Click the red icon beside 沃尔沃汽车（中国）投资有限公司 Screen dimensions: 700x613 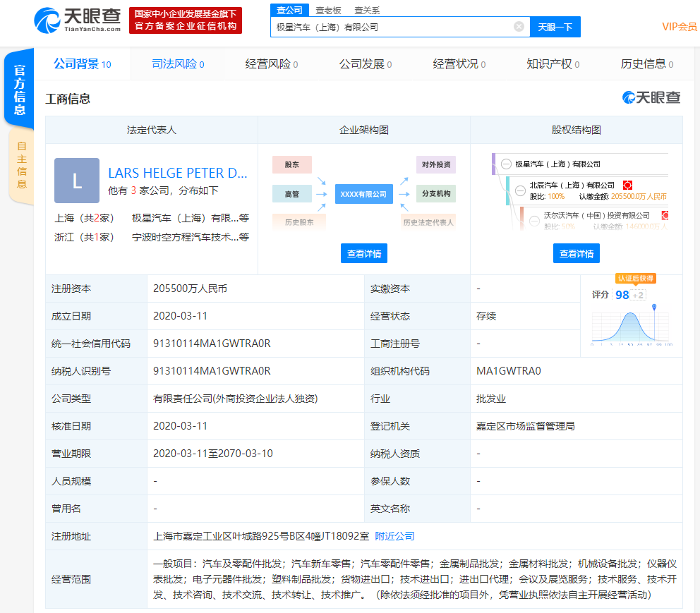664,215
